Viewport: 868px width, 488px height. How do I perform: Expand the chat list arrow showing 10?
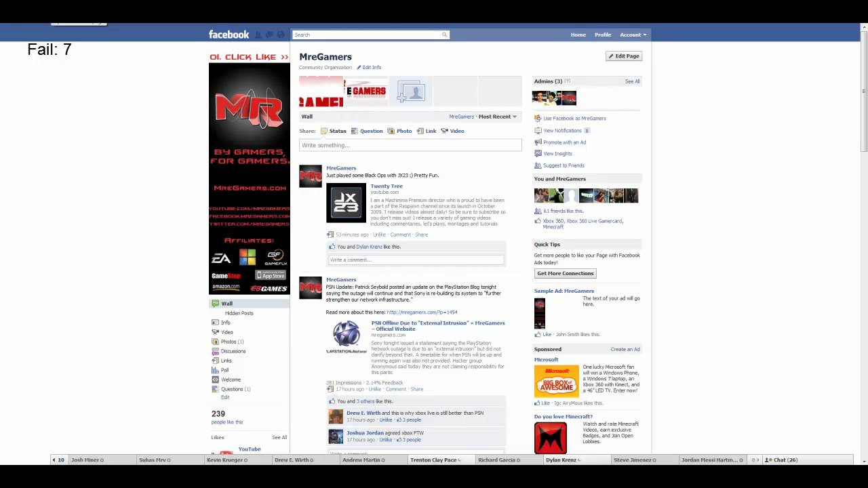[x=58, y=460]
